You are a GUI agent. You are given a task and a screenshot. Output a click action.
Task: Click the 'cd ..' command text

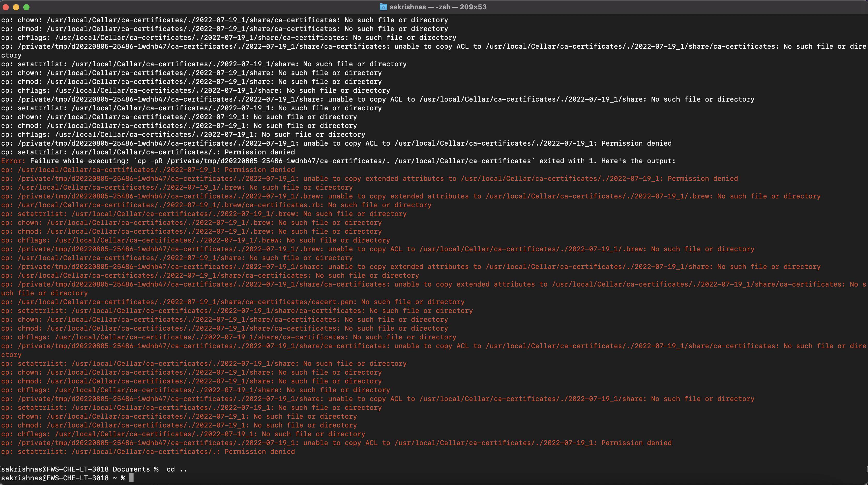pyautogui.click(x=176, y=469)
